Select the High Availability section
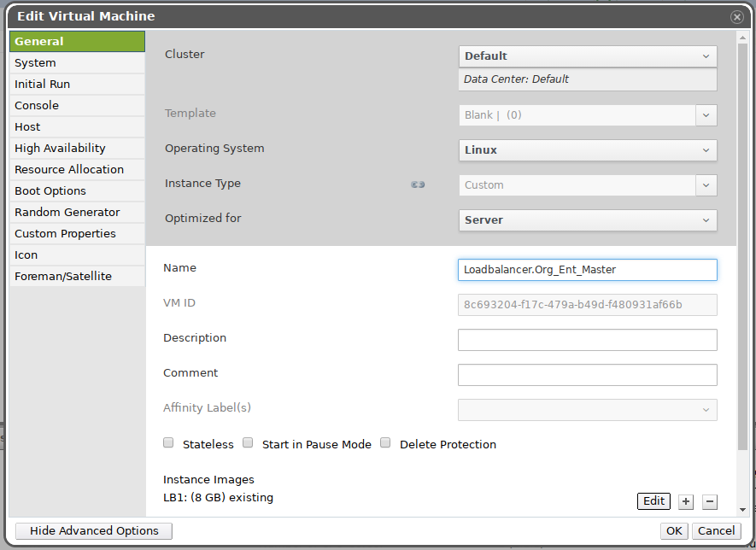The width and height of the screenshot is (756, 550). (77, 148)
